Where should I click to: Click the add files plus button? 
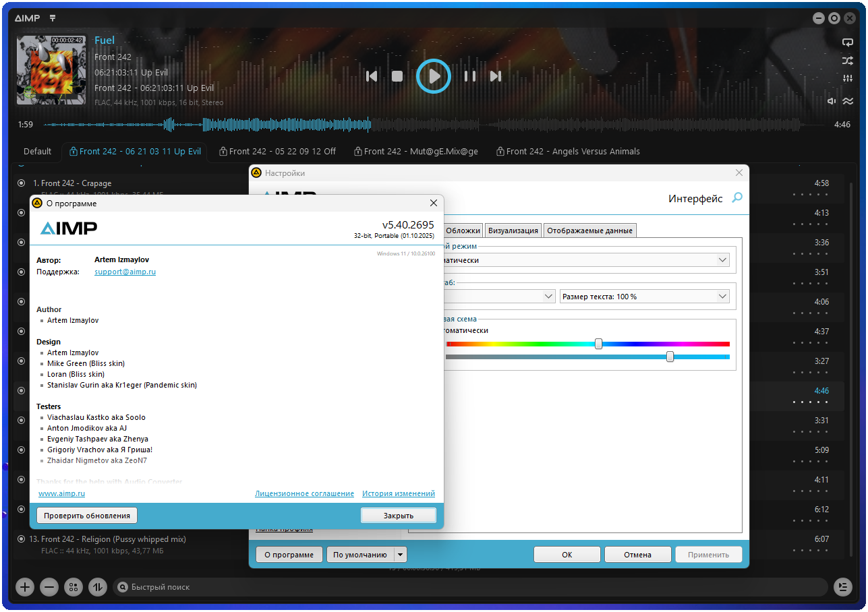[x=25, y=587]
